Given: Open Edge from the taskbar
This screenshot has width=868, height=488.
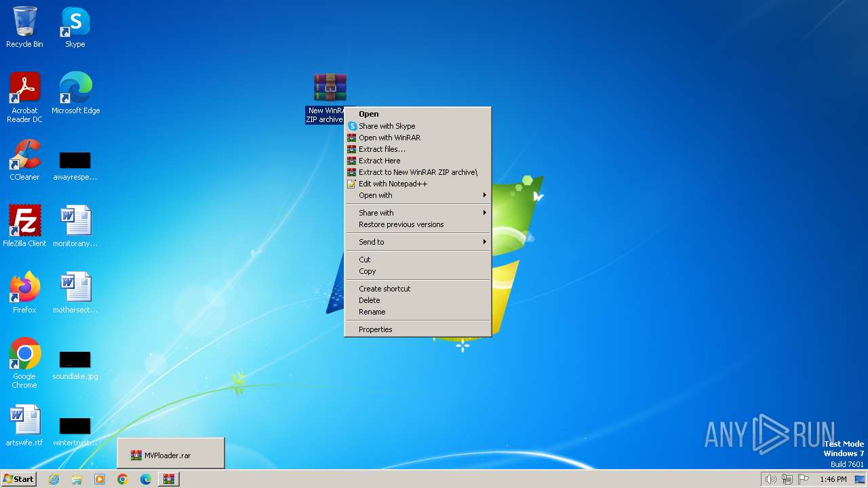Looking at the screenshot, I should 146,479.
